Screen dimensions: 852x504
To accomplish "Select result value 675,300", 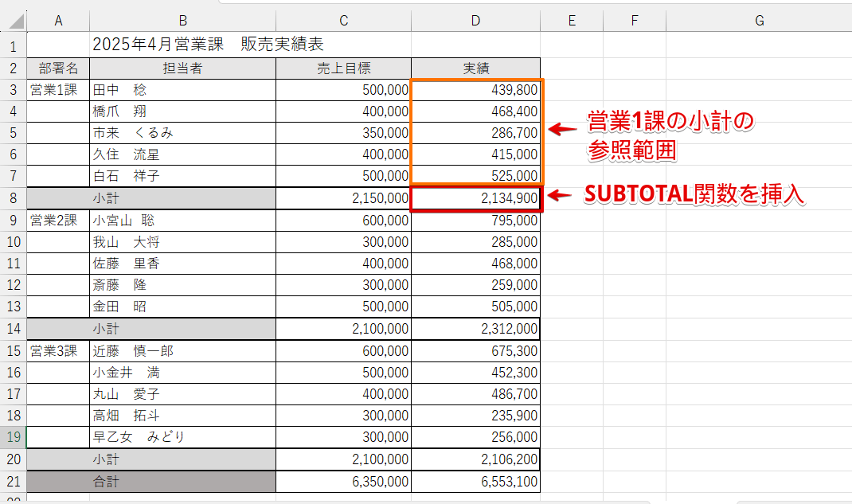I will [x=475, y=351].
